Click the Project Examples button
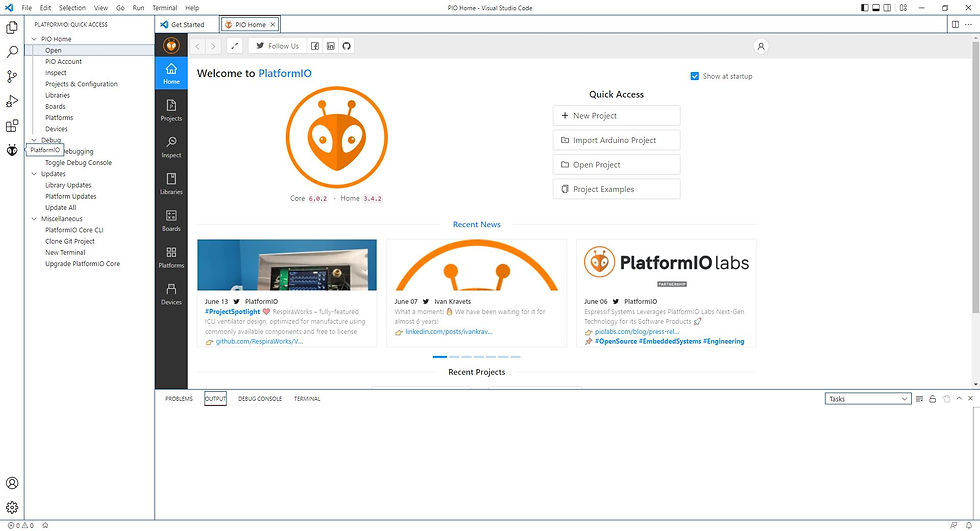980x531 pixels. click(x=616, y=189)
